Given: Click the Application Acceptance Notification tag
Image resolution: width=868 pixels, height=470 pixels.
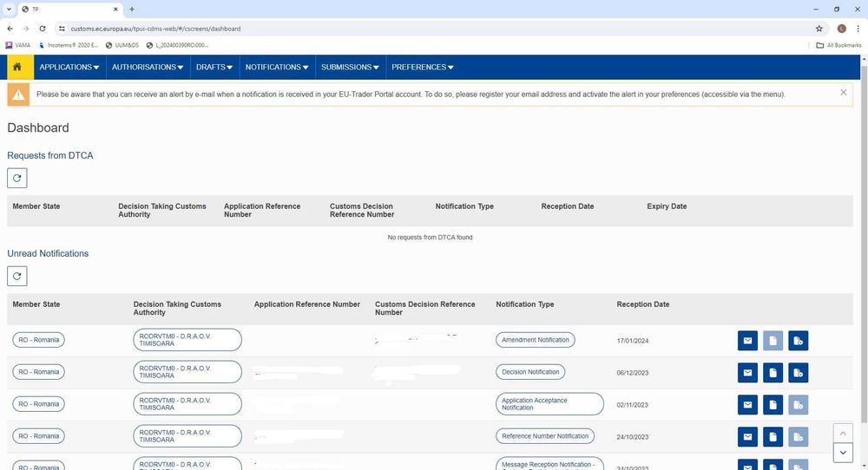Looking at the screenshot, I should point(549,404).
